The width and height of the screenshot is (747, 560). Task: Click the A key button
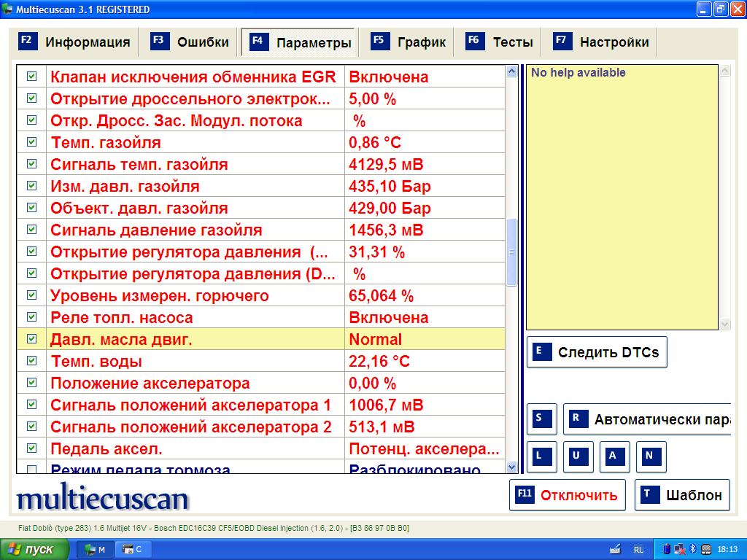tap(614, 456)
